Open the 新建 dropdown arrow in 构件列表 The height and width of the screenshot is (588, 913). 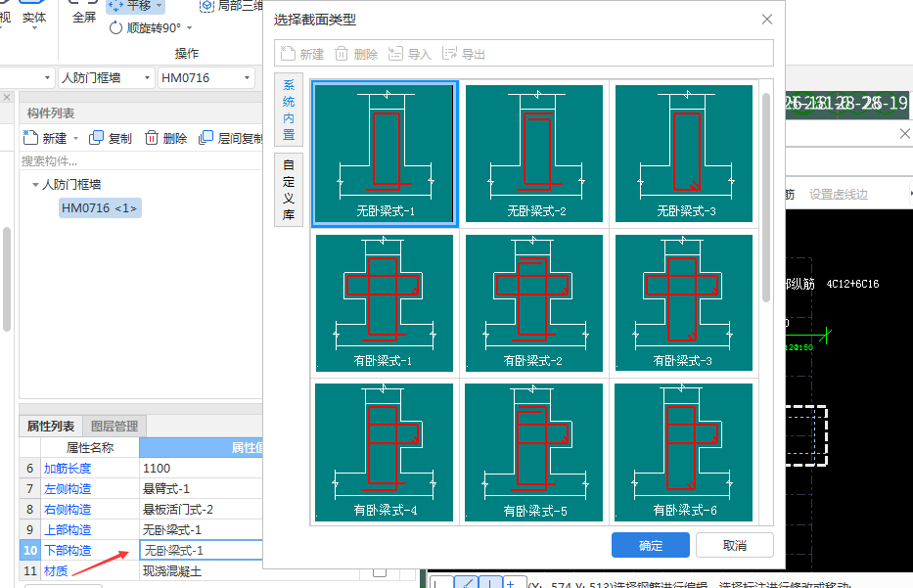(x=75, y=139)
